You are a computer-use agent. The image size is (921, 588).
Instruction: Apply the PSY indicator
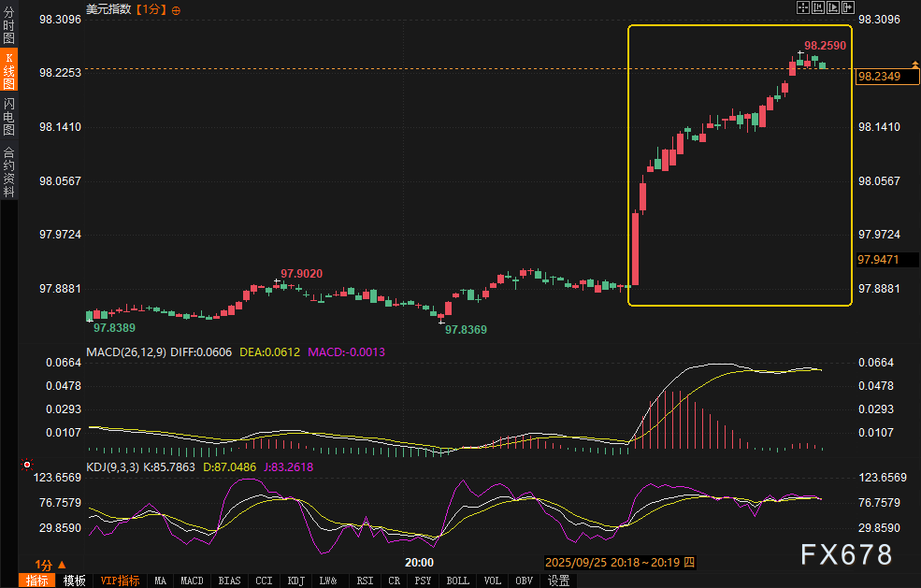point(423,581)
